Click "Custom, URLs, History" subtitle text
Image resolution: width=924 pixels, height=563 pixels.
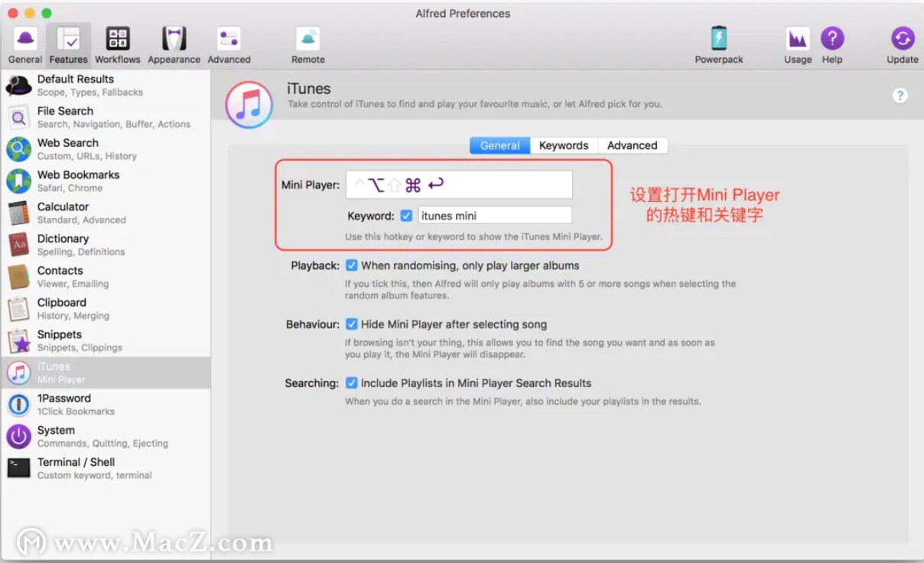point(87,156)
